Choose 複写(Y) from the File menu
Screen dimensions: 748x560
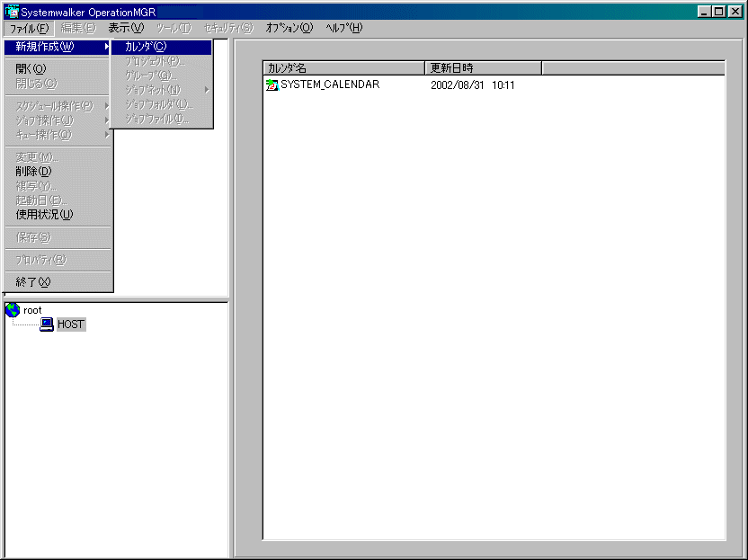pyautogui.click(x=58, y=186)
